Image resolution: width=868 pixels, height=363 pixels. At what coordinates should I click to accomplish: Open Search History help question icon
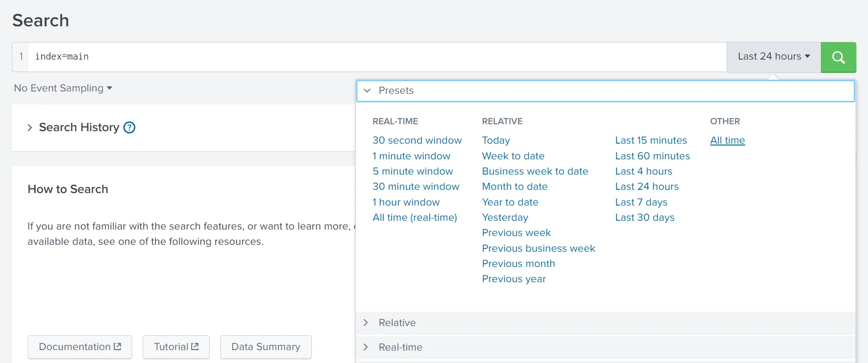[129, 127]
